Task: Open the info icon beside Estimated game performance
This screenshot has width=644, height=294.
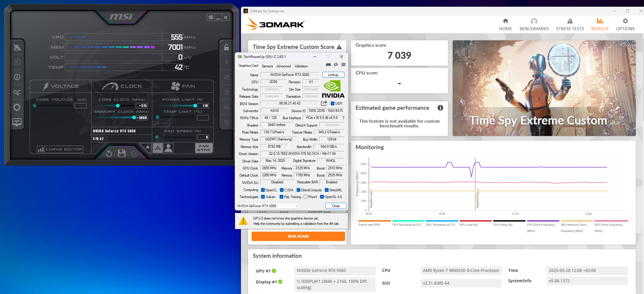Action: [x=440, y=108]
